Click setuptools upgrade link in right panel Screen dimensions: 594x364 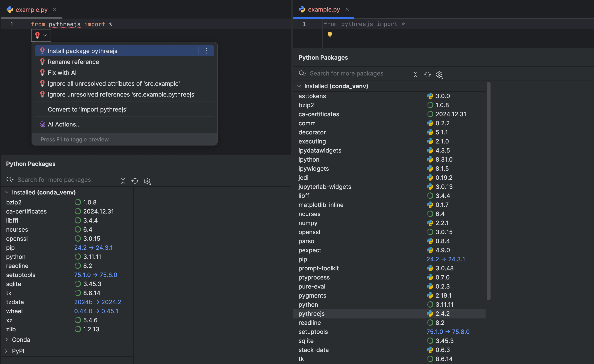(x=448, y=332)
